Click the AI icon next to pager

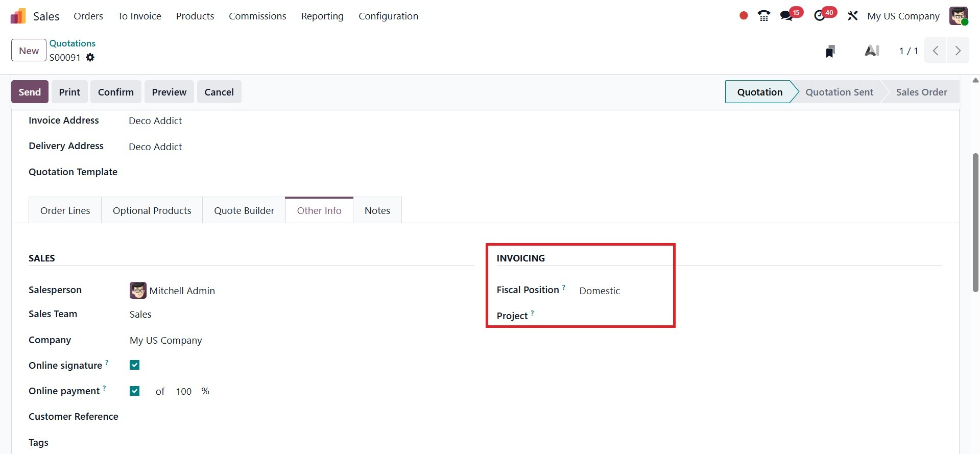pos(872,51)
